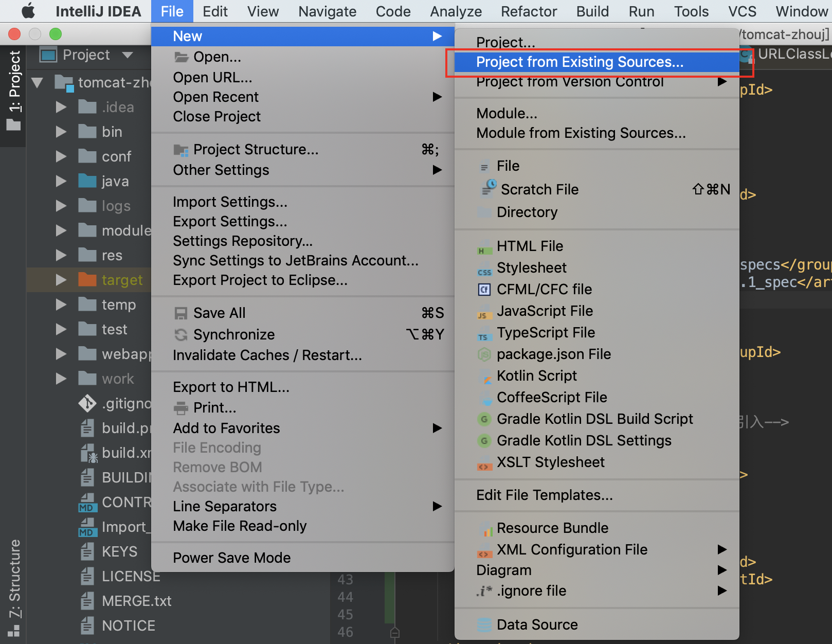Select the LICENSE file in tree
832x644 pixels.
tap(131, 576)
